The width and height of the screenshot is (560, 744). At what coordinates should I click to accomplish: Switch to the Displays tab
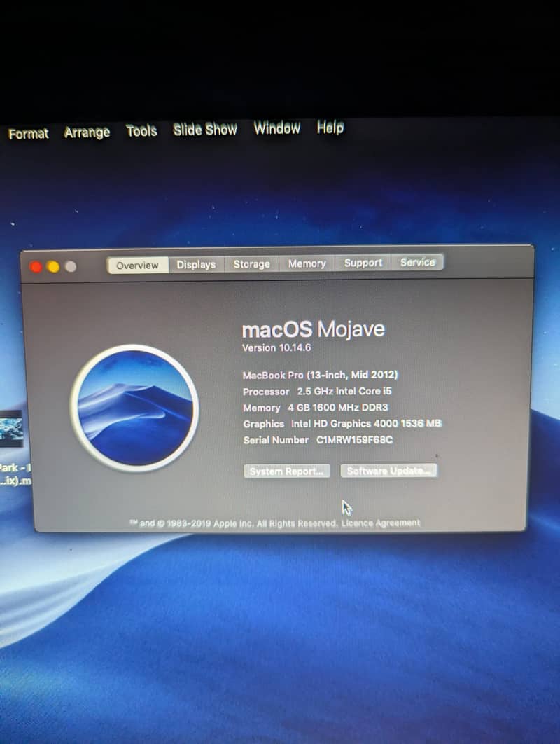[x=196, y=264]
